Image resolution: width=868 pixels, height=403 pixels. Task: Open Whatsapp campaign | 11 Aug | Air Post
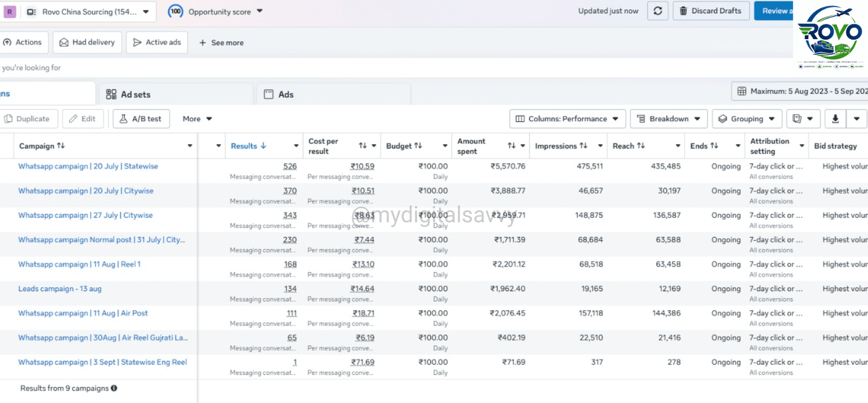point(83,313)
